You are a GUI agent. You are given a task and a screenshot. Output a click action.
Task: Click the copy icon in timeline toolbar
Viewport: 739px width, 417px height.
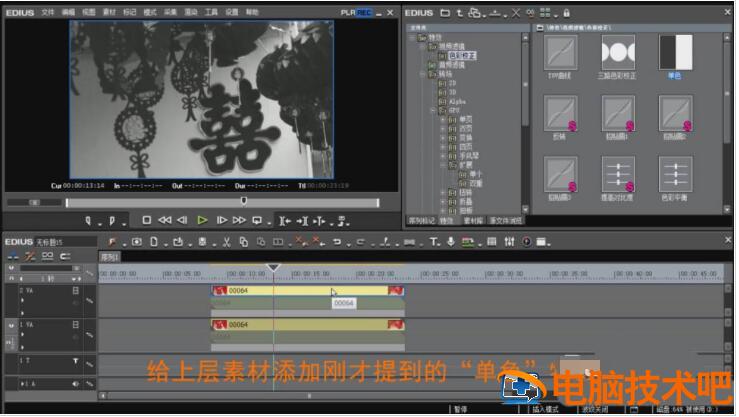(244, 242)
